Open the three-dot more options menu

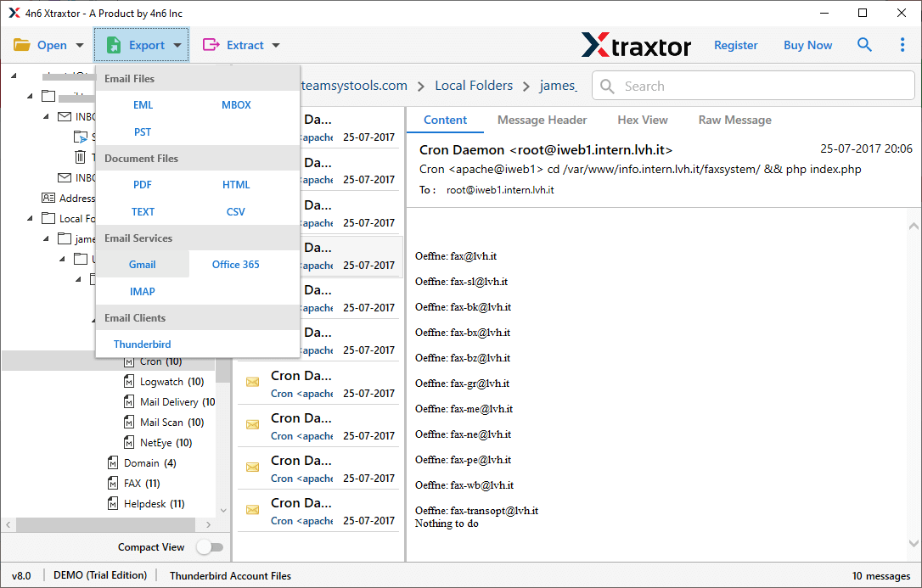(x=902, y=45)
